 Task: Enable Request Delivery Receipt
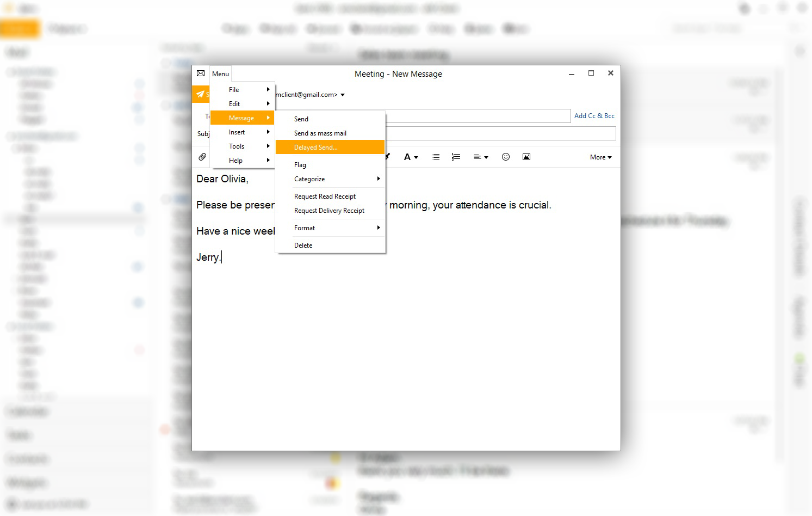coord(329,211)
